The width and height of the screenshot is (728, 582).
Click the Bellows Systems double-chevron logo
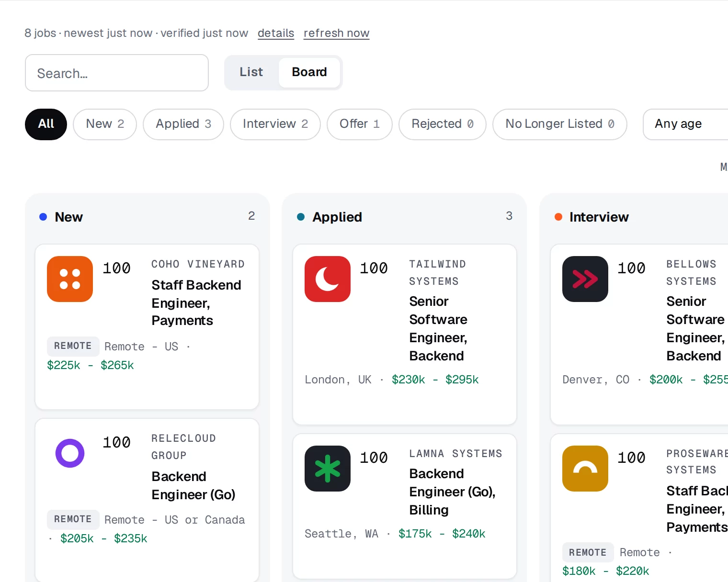(x=585, y=279)
